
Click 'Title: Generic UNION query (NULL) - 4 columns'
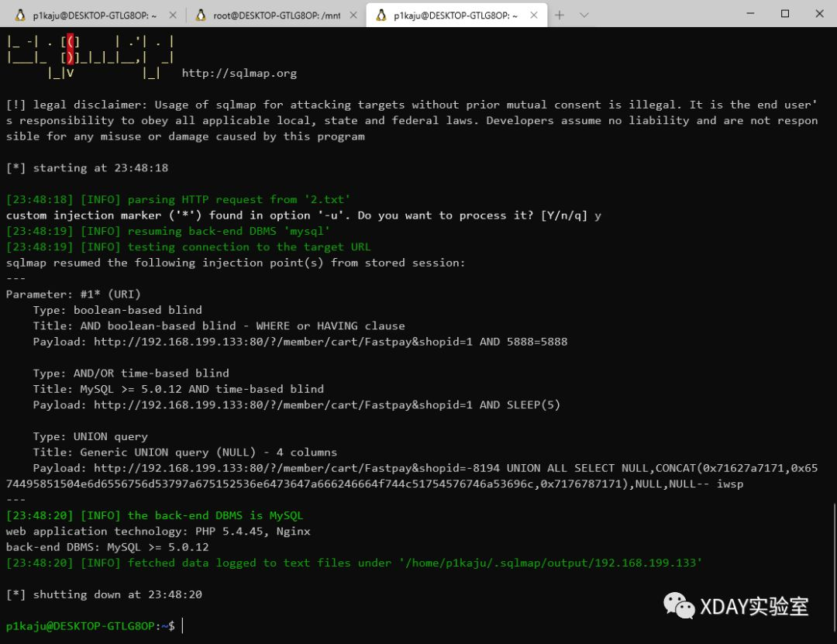[x=184, y=453]
